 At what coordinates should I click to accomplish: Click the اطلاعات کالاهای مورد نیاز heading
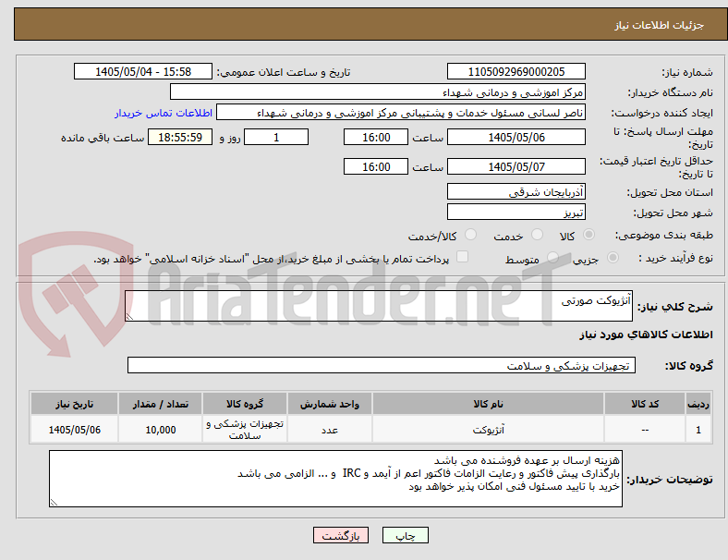tap(646, 335)
